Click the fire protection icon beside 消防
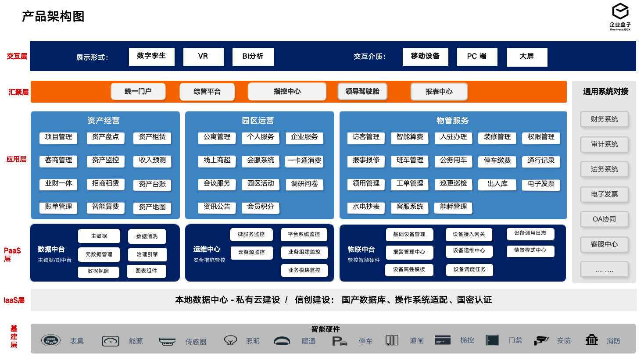Screen dimensions: 644x357 tap(592, 340)
